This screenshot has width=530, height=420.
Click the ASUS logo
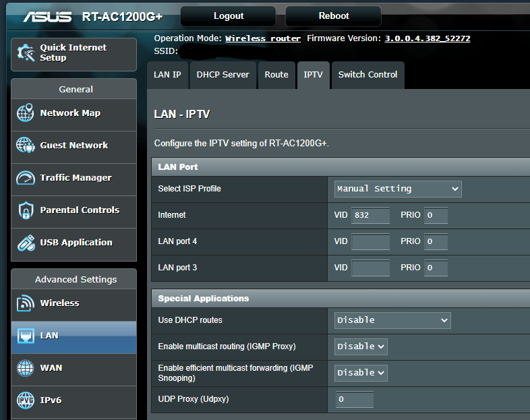pyautogui.click(x=47, y=17)
